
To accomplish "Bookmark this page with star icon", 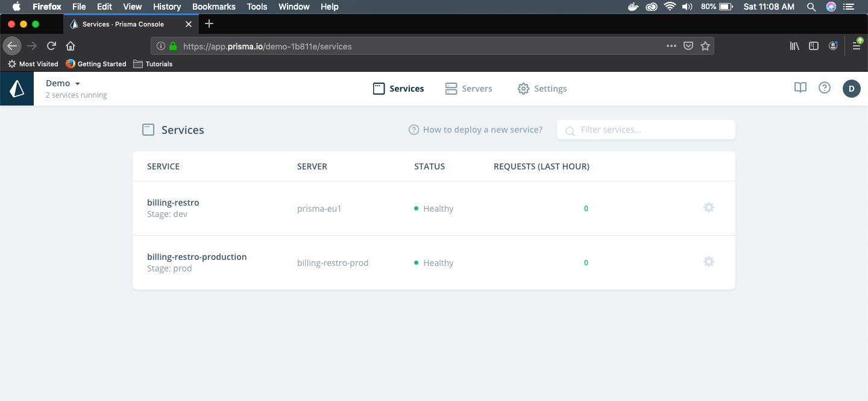I will click(705, 46).
